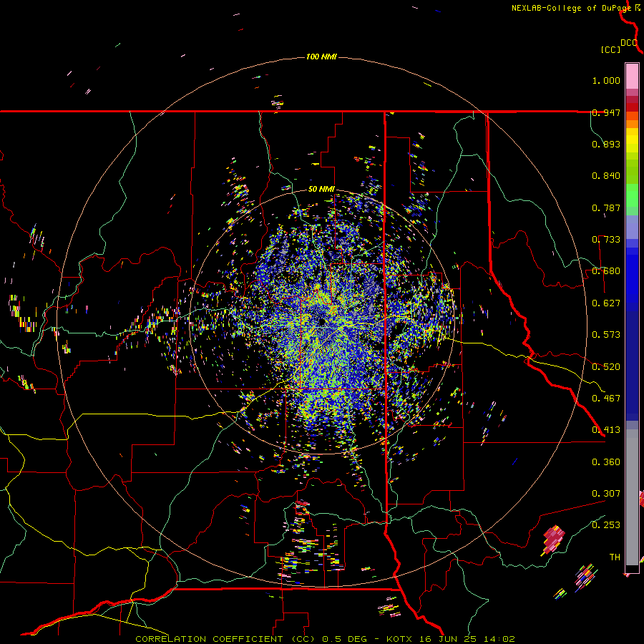Click the 0.413 scale value

pyautogui.click(x=606, y=430)
